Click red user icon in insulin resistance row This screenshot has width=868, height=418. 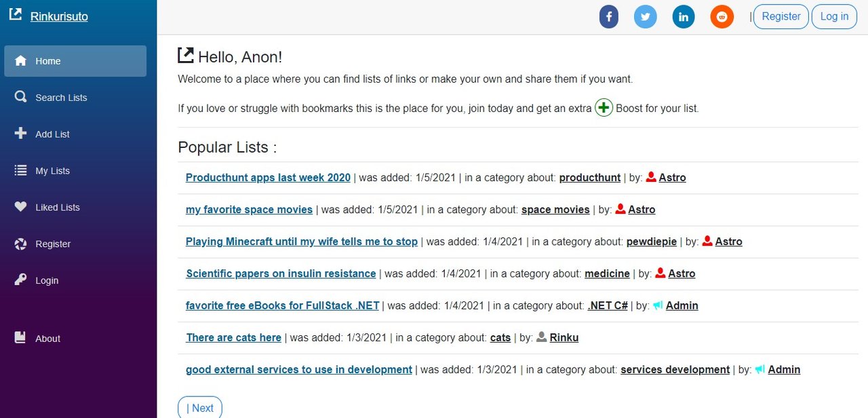click(x=660, y=273)
